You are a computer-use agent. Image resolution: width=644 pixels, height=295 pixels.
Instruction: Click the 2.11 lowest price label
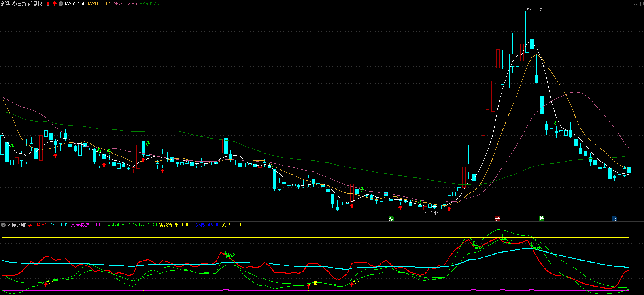coord(434,213)
